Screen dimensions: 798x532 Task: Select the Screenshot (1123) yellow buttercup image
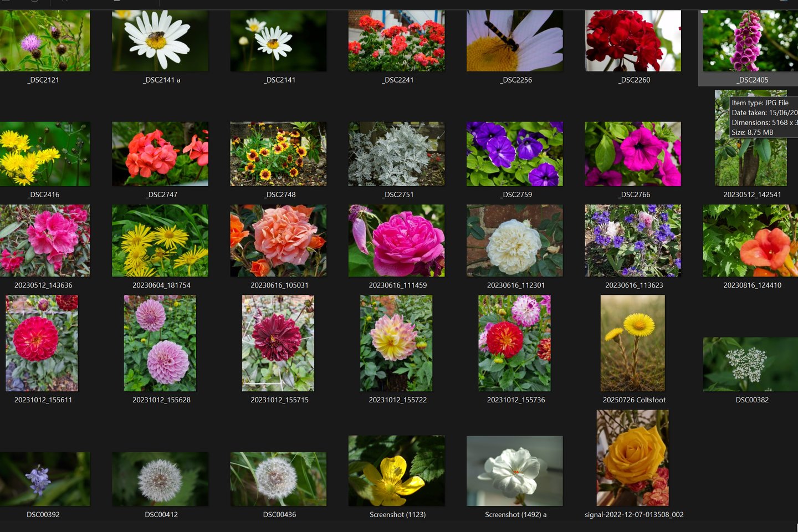tap(396, 470)
